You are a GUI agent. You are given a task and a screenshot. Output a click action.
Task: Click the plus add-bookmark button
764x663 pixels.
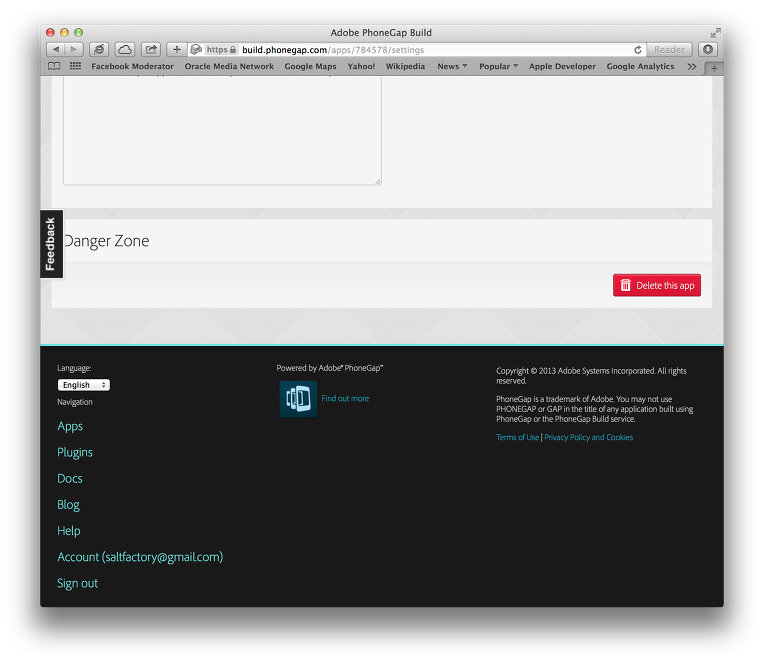click(177, 49)
